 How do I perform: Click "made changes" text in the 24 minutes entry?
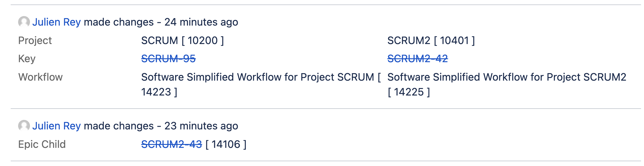click(x=119, y=22)
